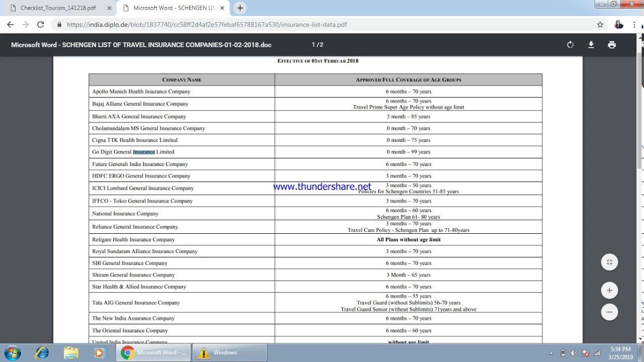Click Approved Full Coverage of Age Groups header
Screen dimensions: 644x362
[x=409, y=79]
